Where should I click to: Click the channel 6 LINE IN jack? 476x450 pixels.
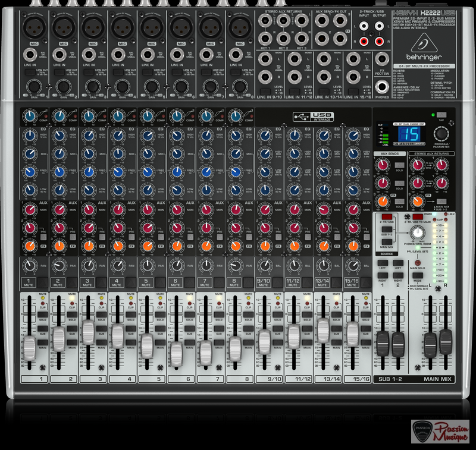point(177,55)
